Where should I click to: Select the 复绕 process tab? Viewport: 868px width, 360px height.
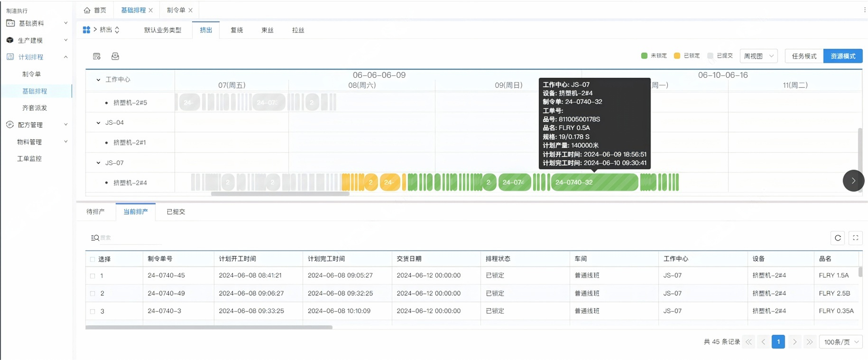(237, 30)
